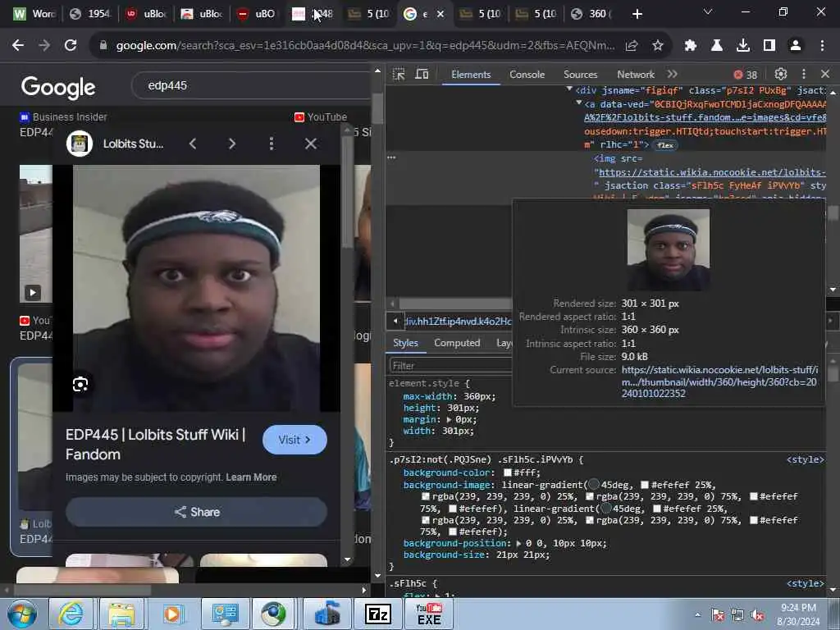This screenshot has height=630, width=840.
Task: Click the styles Filter input
Action: click(x=450, y=365)
